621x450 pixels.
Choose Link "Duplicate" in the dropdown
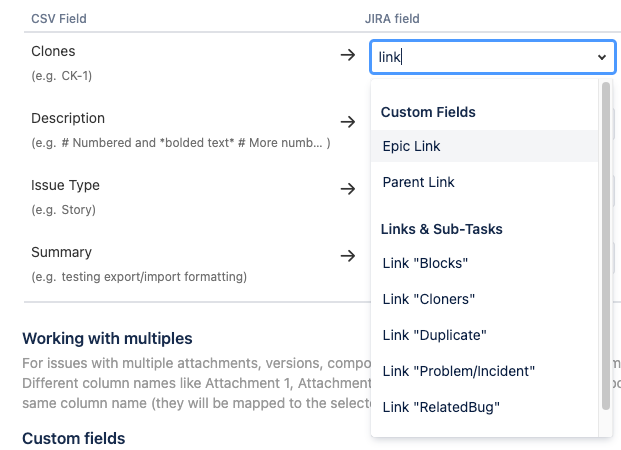coord(434,335)
